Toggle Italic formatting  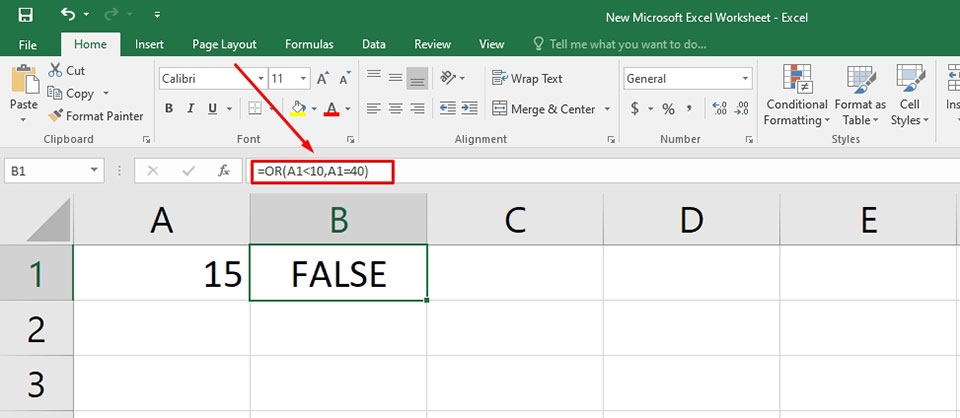coord(190,109)
